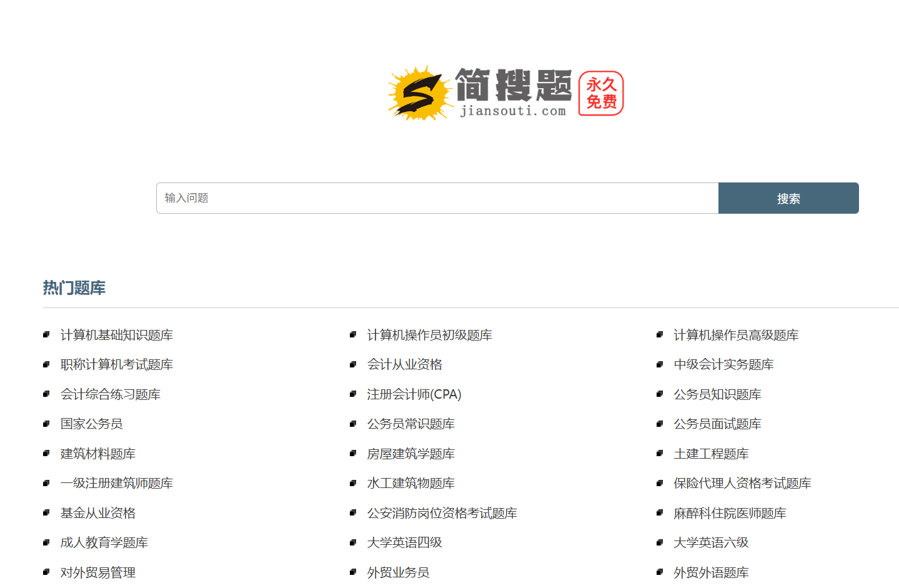Open 计算机操作员高级题库 link
The height and width of the screenshot is (588, 899).
pos(737,335)
